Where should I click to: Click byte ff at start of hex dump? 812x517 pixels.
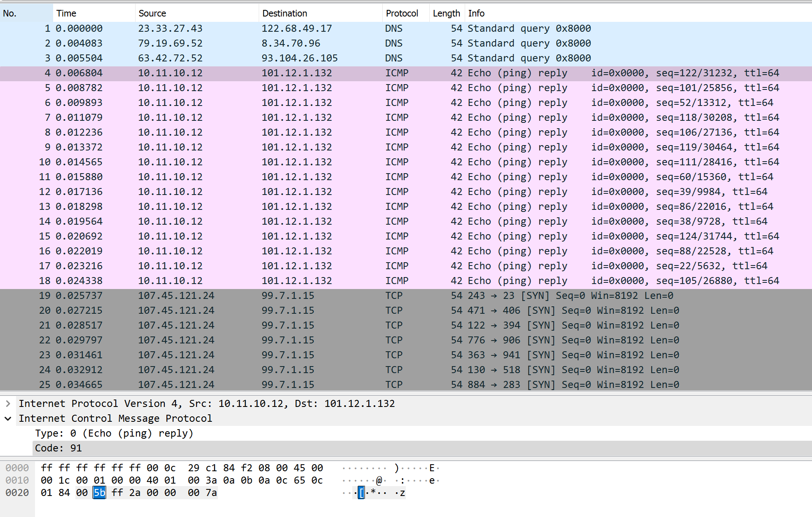(46, 468)
